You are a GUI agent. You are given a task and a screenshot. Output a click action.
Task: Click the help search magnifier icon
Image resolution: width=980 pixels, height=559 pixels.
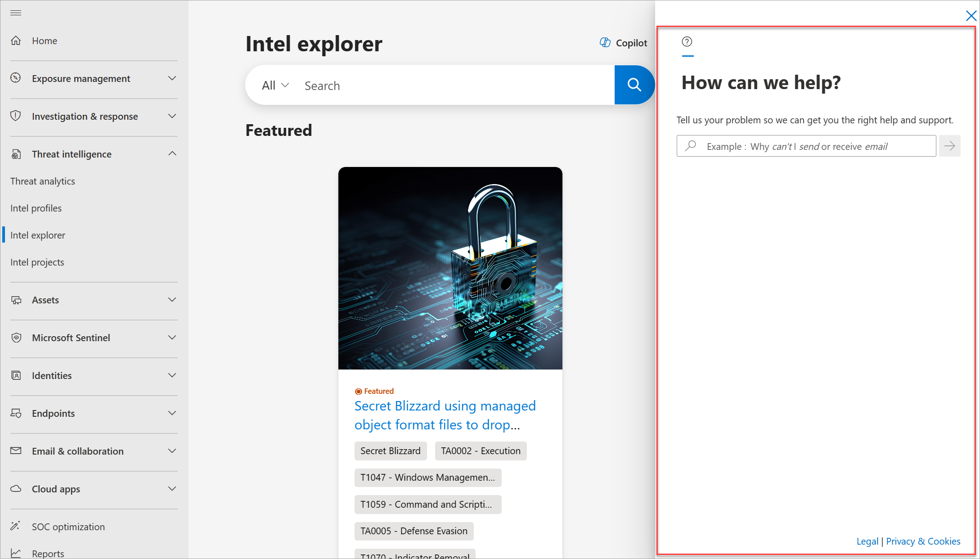691,146
